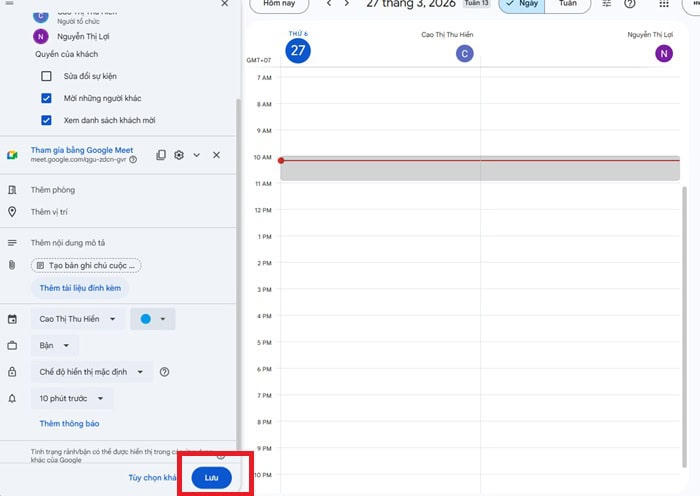Screen dimensions: 700x496
Task: Click the 'Lưu' save button
Action: tap(211, 478)
